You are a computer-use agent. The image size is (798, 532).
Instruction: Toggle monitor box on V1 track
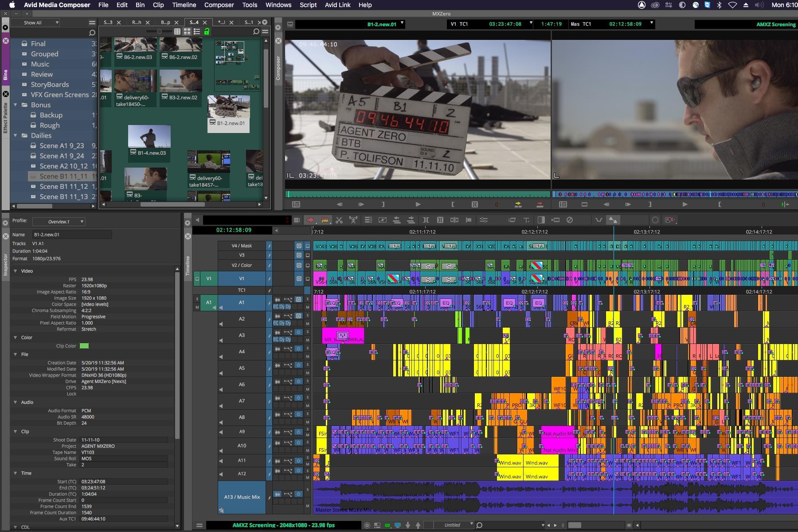click(308, 278)
